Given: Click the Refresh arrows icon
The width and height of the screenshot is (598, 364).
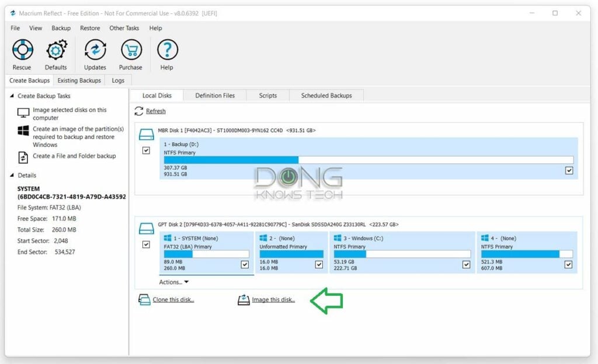Looking at the screenshot, I should pos(139,111).
